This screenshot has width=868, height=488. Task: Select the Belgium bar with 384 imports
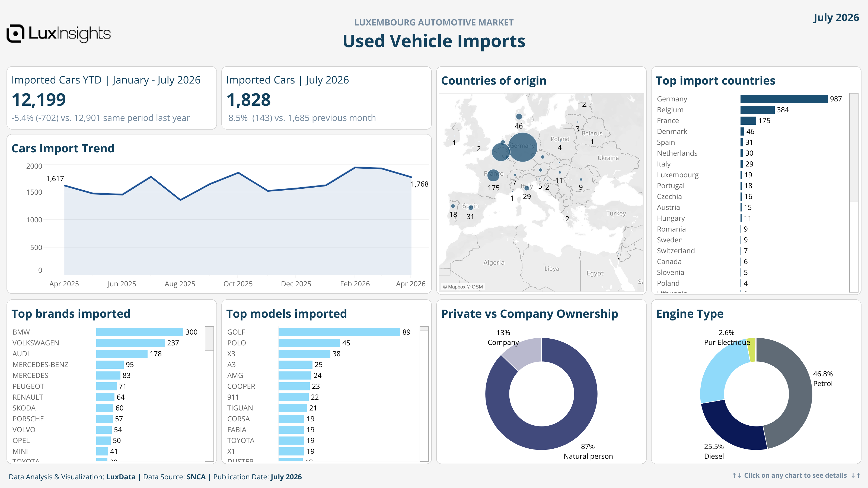(757, 110)
